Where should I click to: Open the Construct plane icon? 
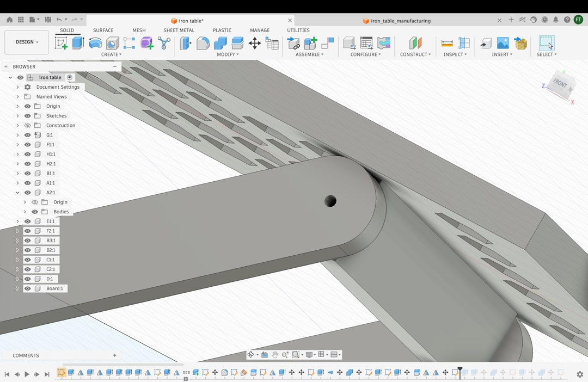pyautogui.click(x=415, y=43)
